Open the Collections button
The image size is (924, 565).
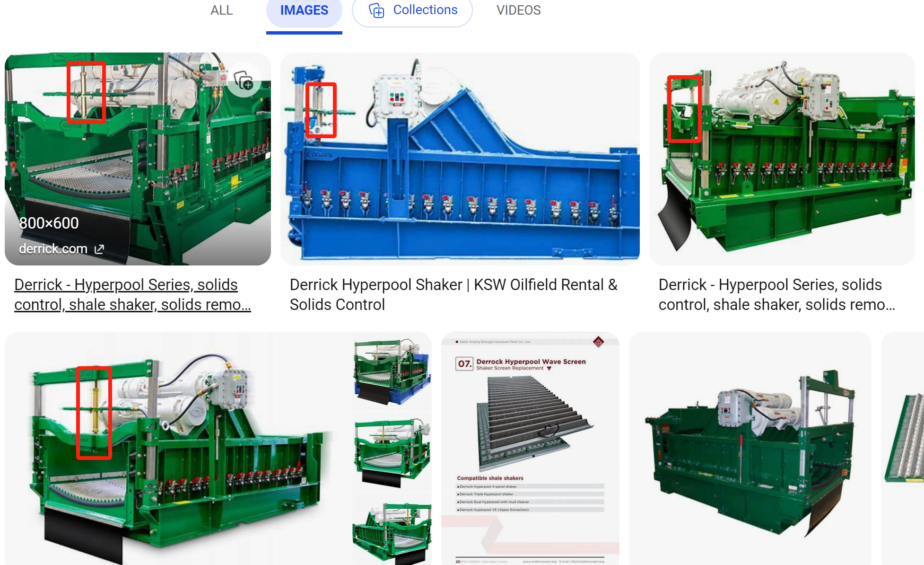(x=412, y=10)
